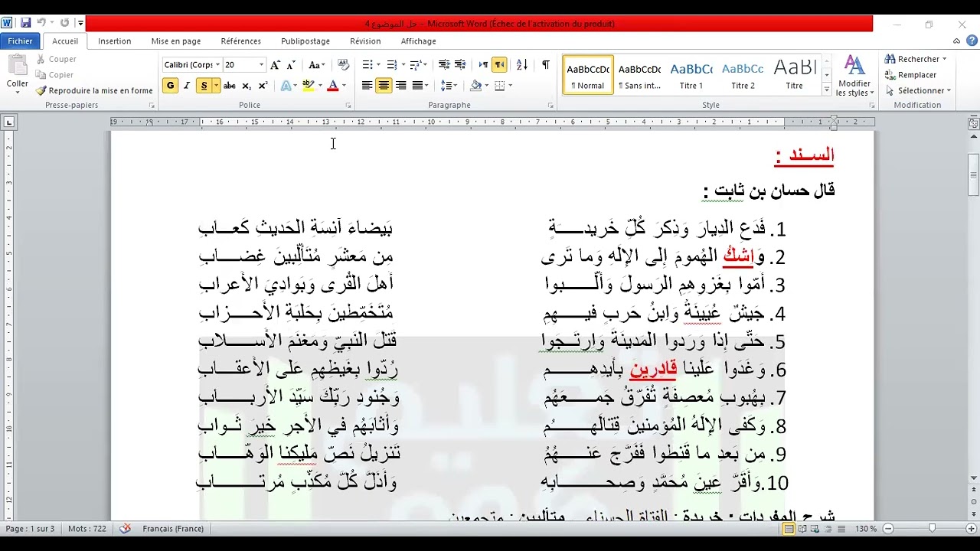Toggle subscript x₂ formatting
This screenshot has height=551, width=980.
[247, 86]
